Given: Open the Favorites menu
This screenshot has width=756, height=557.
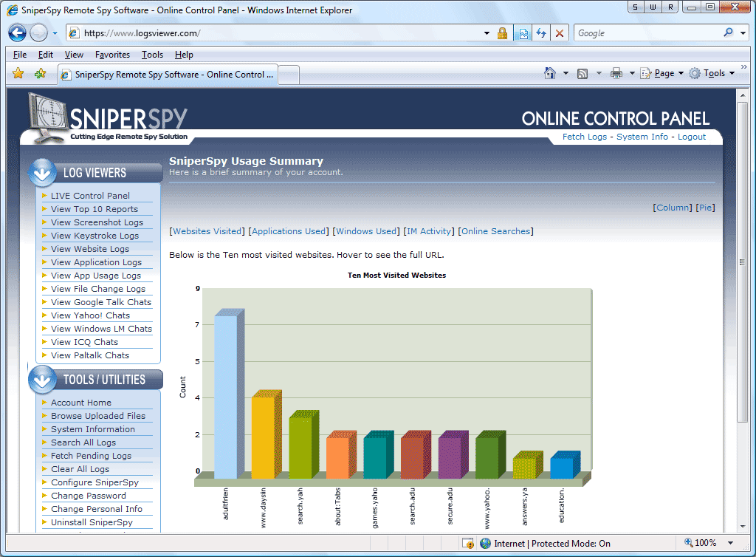Looking at the screenshot, I should coord(112,55).
